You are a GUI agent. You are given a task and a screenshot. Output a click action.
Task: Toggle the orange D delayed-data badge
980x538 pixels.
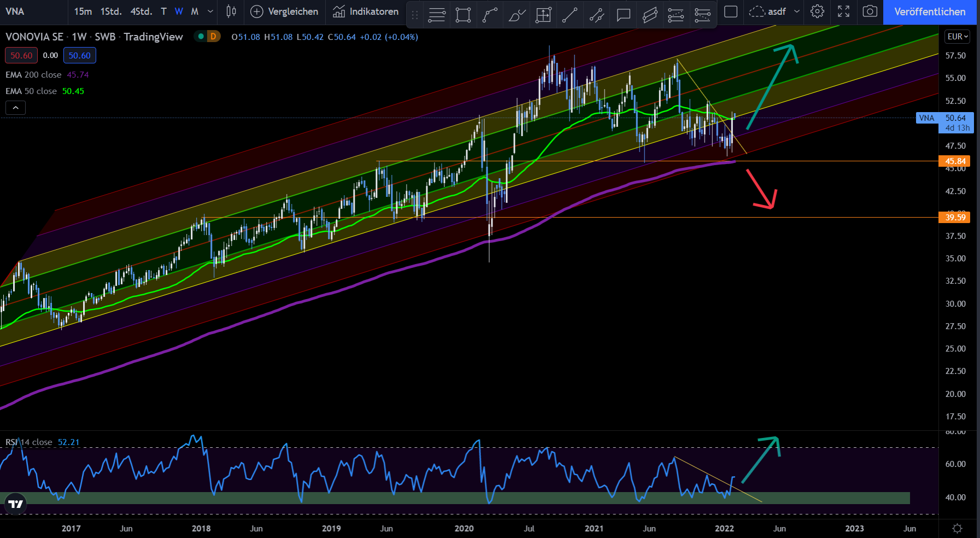click(x=213, y=37)
